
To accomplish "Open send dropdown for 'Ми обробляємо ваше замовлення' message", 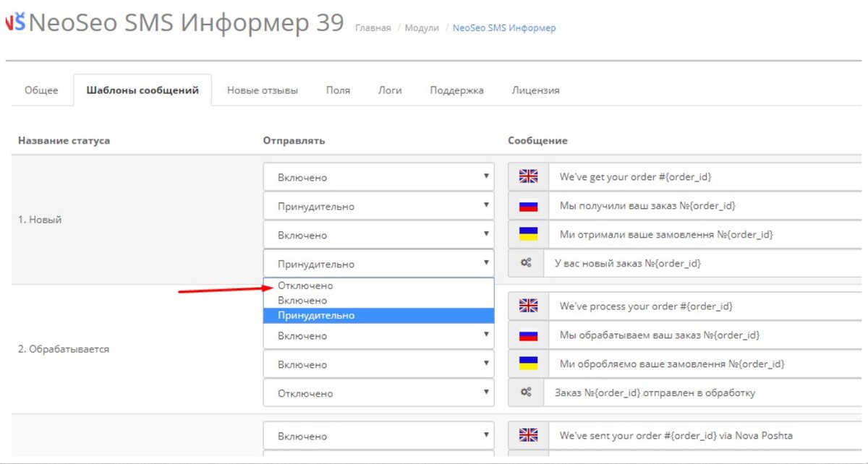I will pyautogui.click(x=378, y=364).
